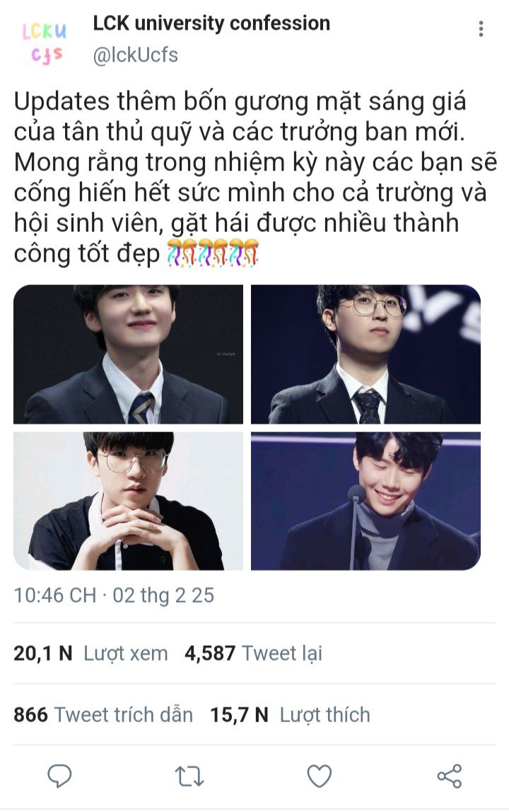Open the three-dot more options menu
Viewport: 509px width, 812px height.
(x=481, y=29)
